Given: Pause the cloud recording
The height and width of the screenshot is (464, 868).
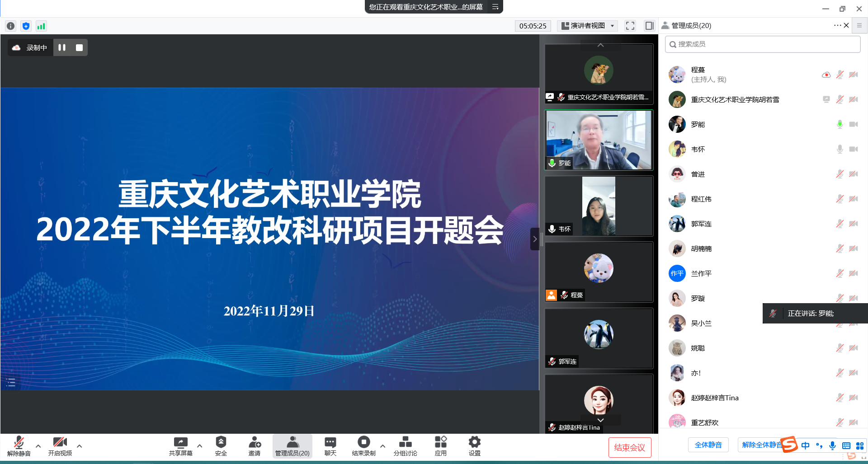Looking at the screenshot, I should tap(62, 47).
